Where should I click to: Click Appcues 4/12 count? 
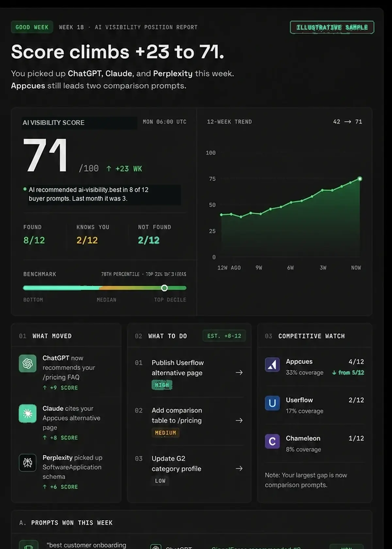tap(356, 361)
